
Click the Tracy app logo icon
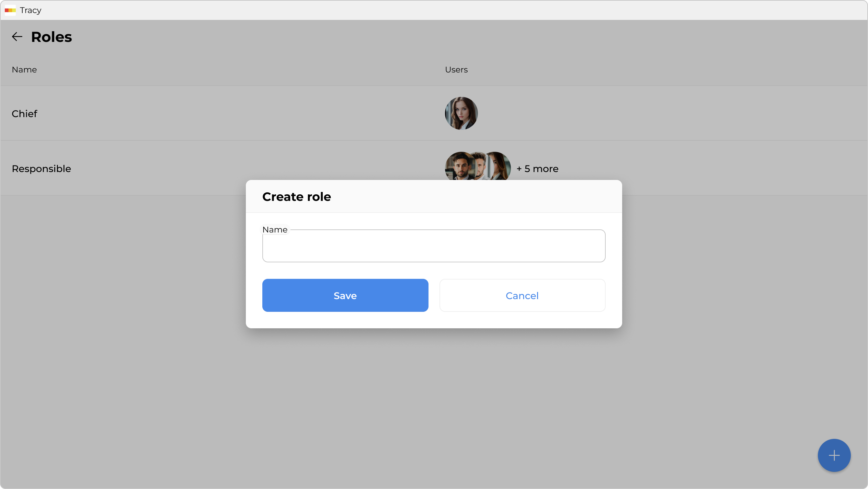(x=10, y=10)
